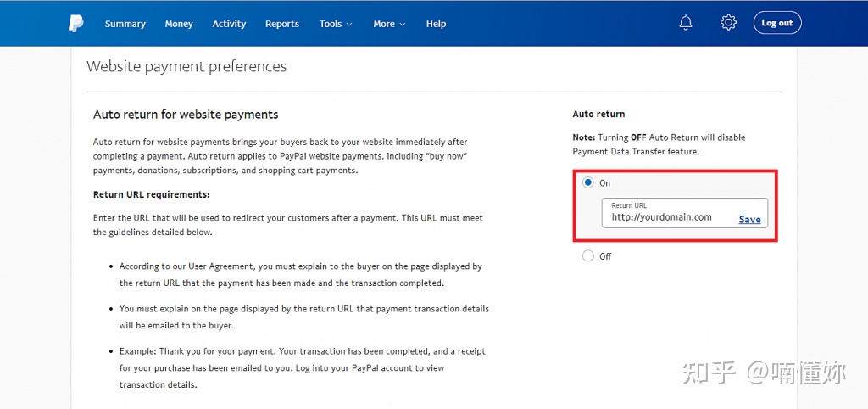
Task: Select the Off radio button for Auto return
Action: [x=588, y=256]
